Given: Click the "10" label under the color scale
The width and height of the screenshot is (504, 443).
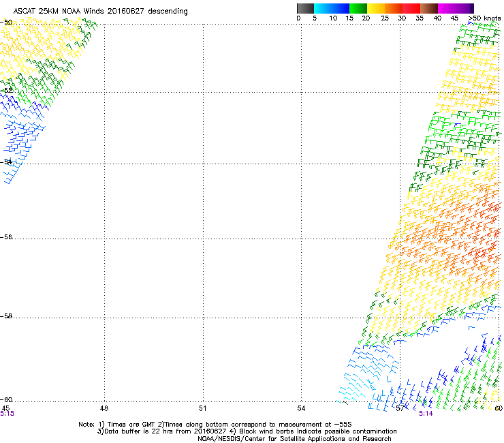Looking at the screenshot, I should [x=333, y=18].
